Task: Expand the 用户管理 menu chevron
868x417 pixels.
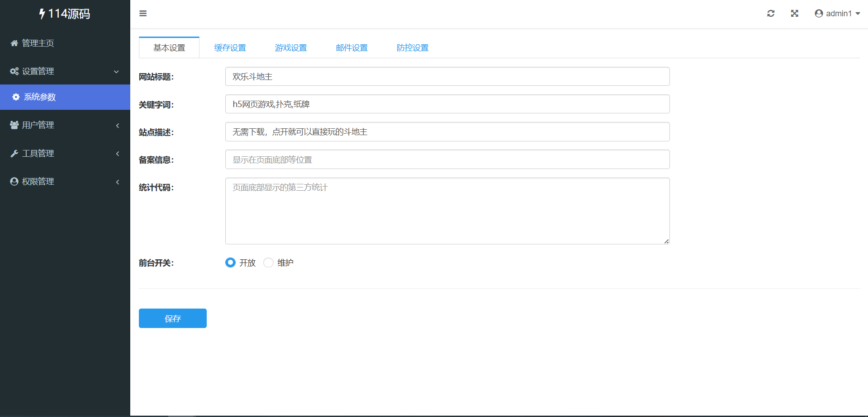Action: click(x=118, y=126)
